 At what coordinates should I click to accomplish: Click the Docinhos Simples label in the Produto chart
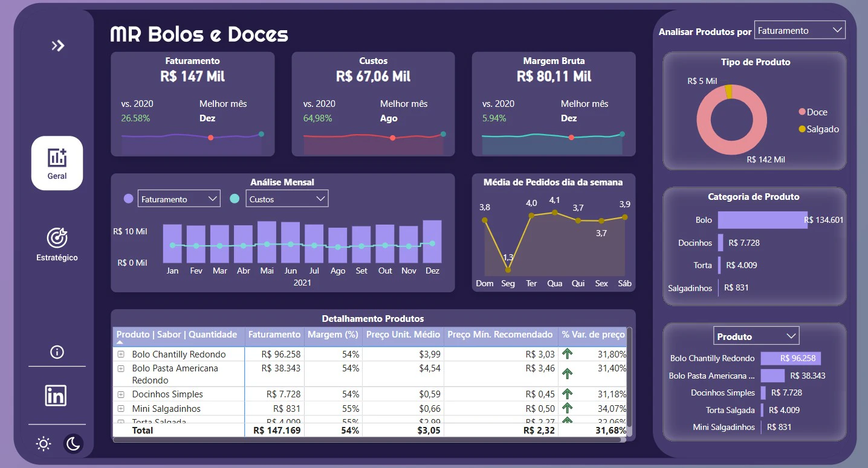tap(723, 393)
